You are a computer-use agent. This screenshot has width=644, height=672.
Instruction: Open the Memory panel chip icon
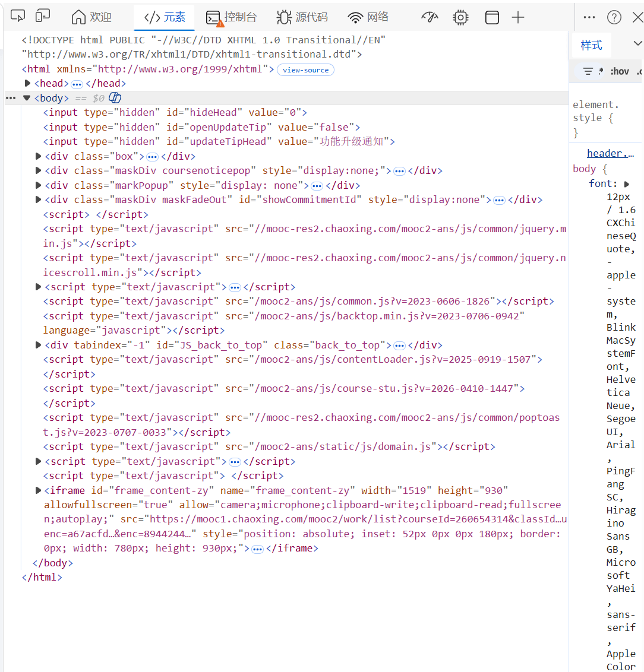point(460,17)
